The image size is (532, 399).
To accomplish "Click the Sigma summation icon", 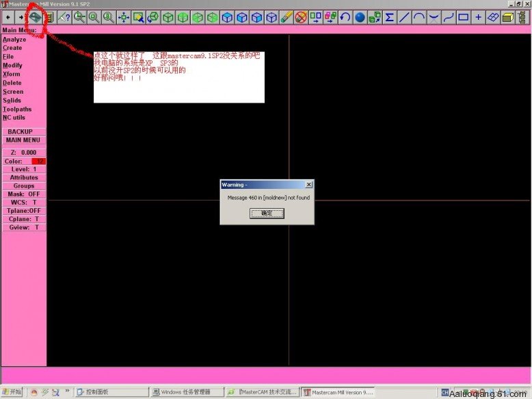I will click(390, 17).
